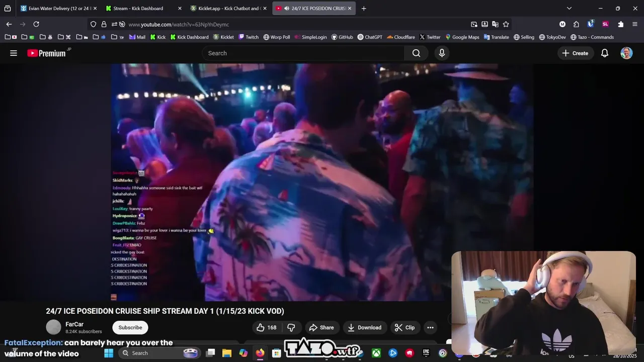Expand the list all tabs dropdown
The height and width of the screenshot is (362, 644).
(x=569, y=8)
